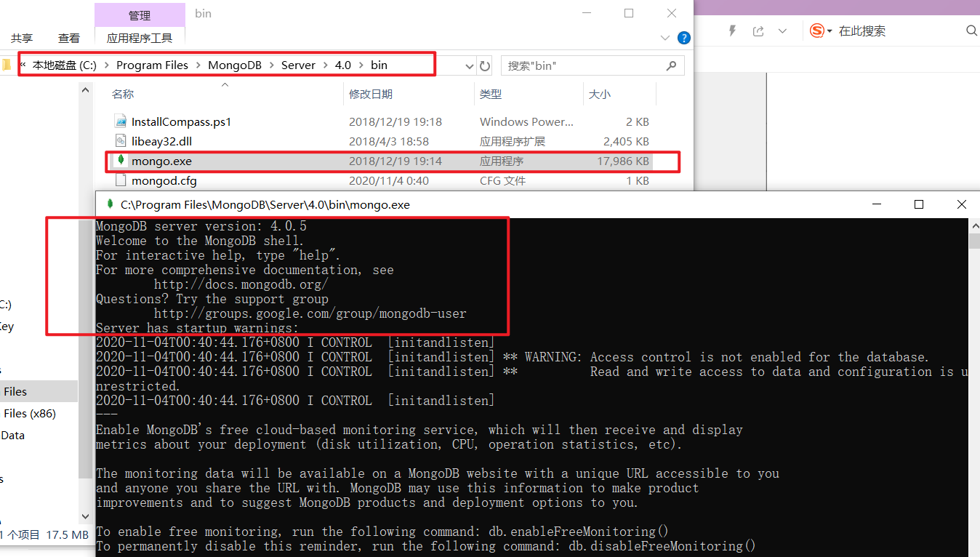The image size is (980, 557).
Task: Select the libeay32.dll file name
Action: (x=161, y=141)
